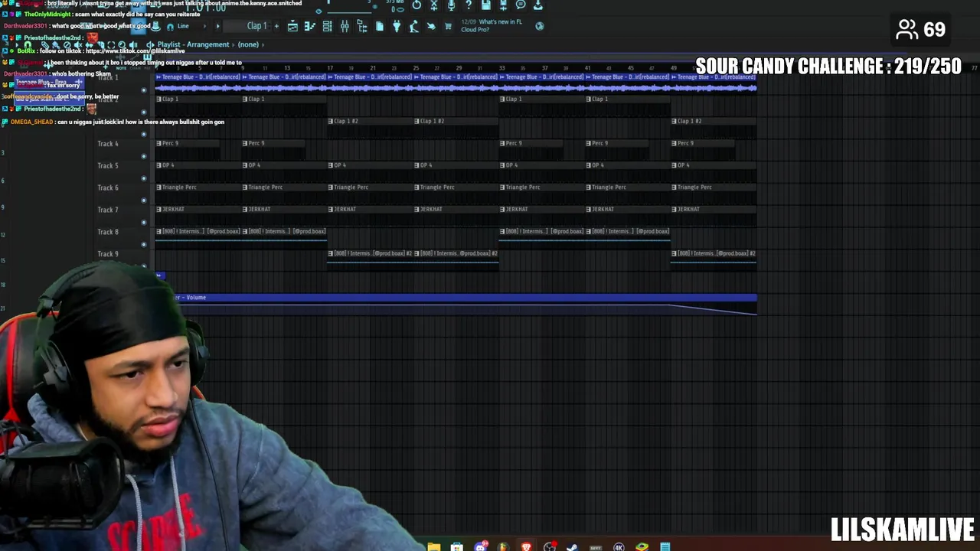Open Brave browser from the taskbar
The height and width of the screenshot is (551, 980).
pos(527,546)
